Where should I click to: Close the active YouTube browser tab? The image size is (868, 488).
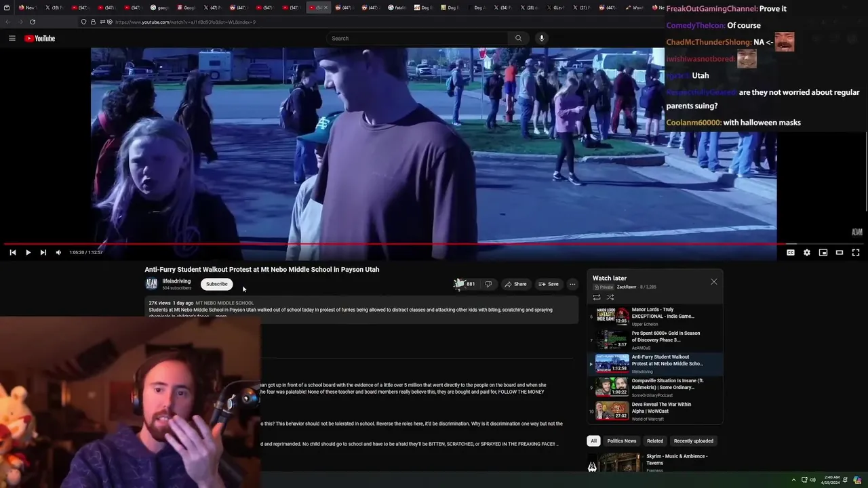[x=326, y=7]
